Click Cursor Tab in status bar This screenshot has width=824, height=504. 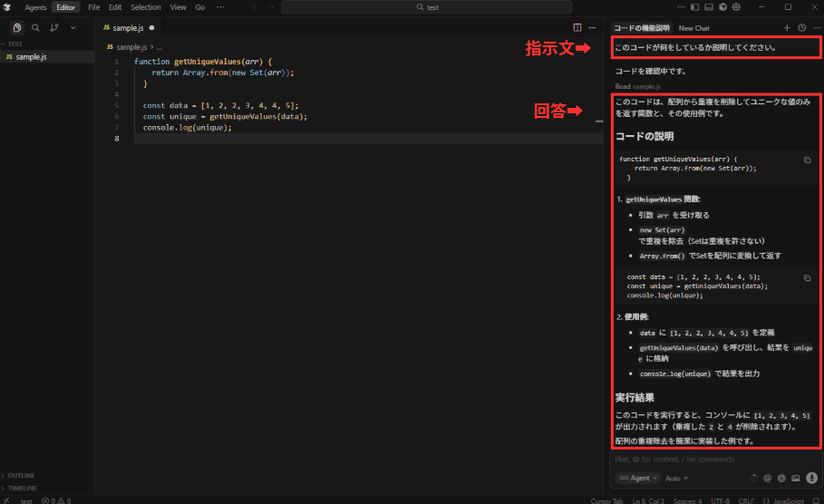click(606, 501)
